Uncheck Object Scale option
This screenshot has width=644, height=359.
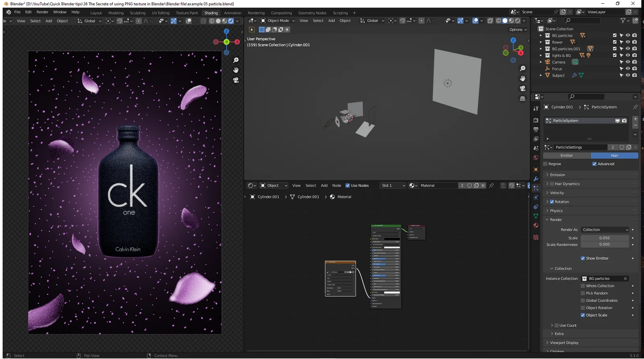pos(583,315)
